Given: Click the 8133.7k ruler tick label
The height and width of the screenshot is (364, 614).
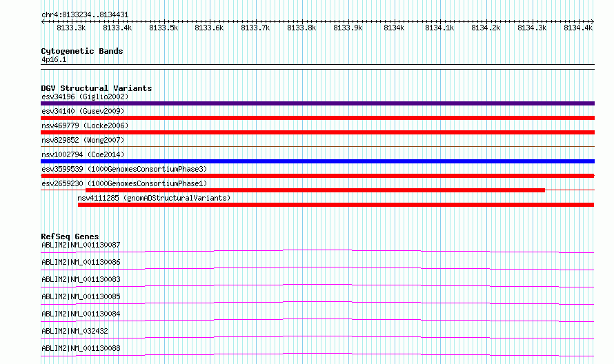Looking at the screenshot, I should pos(256,28).
